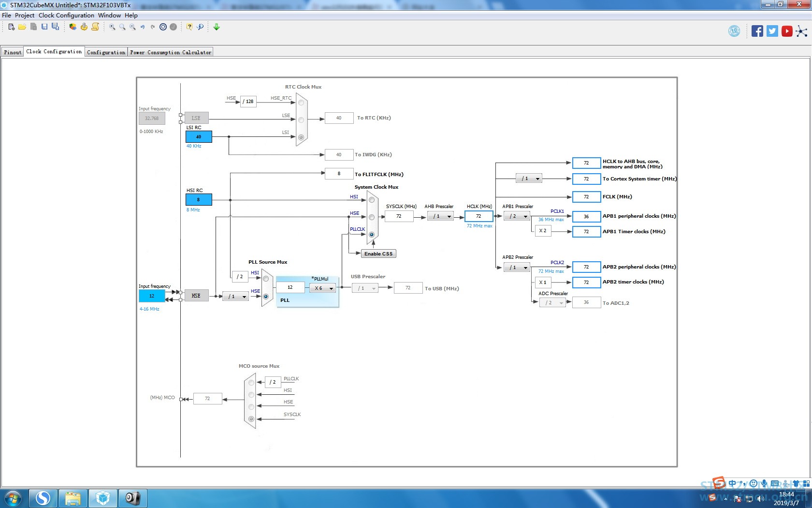Select HSE in the PLL Source Mux
This screenshot has height=508, width=812.
click(266, 297)
